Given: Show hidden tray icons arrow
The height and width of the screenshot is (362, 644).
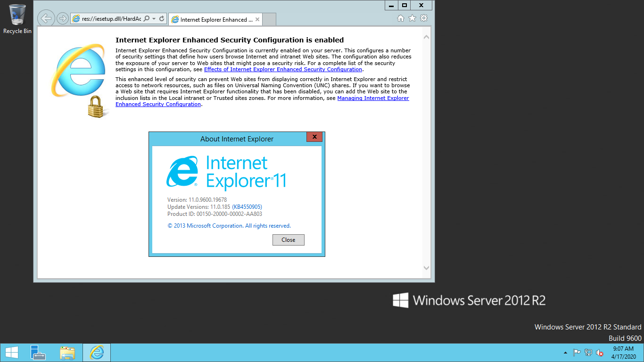Looking at the screenshot, I should (x=565, y=353).
